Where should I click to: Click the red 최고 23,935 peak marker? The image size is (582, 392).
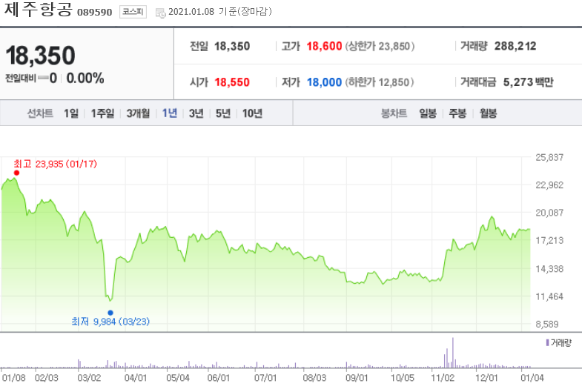click(x=16, y=173)
